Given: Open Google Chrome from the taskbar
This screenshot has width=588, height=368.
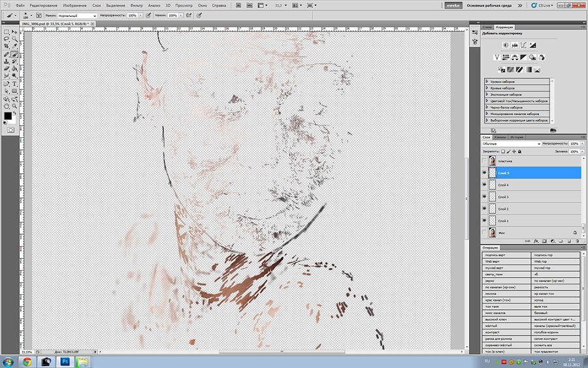Looking at the screenshot, I should 28,361.
